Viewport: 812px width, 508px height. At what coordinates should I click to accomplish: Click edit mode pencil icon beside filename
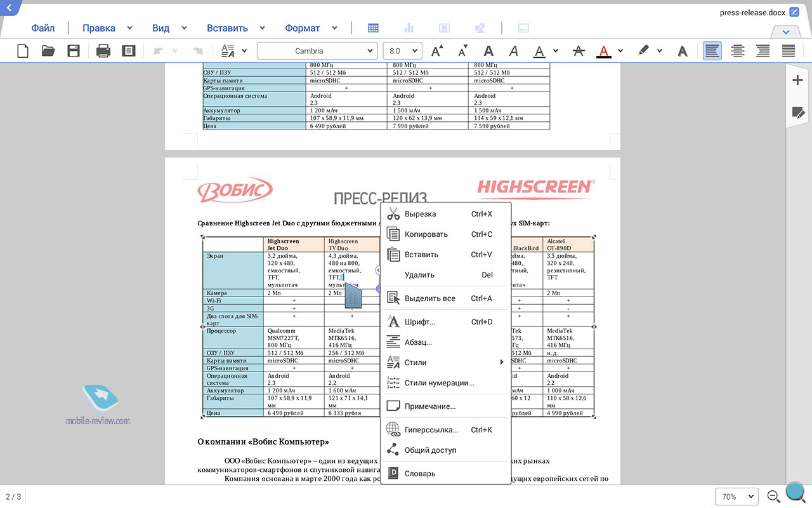pos(794,12)
